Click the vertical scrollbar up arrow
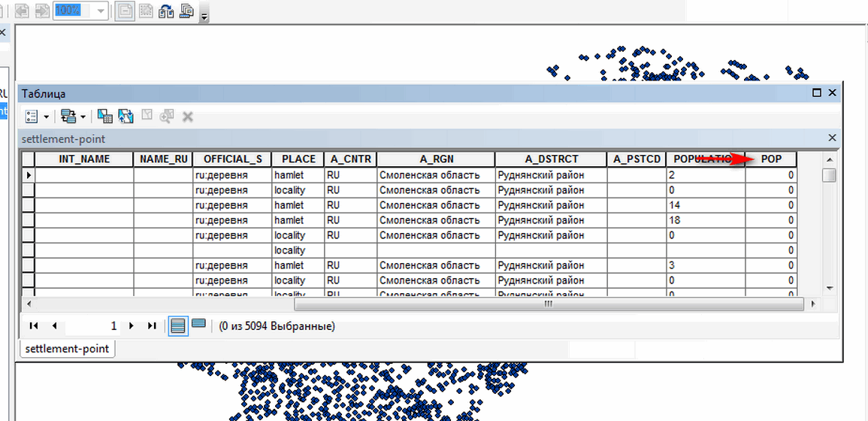The width and height of the screenshot is (868, 421). (829, 159)
